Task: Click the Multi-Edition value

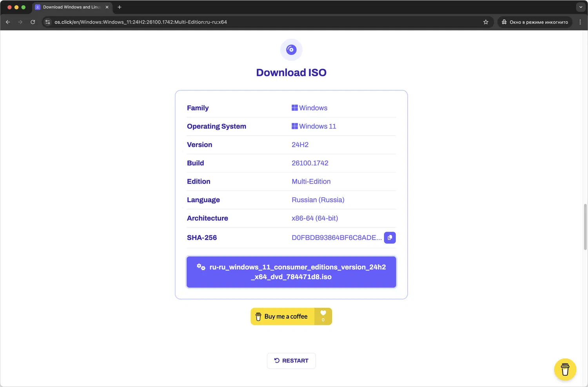Action: (311, 182)
